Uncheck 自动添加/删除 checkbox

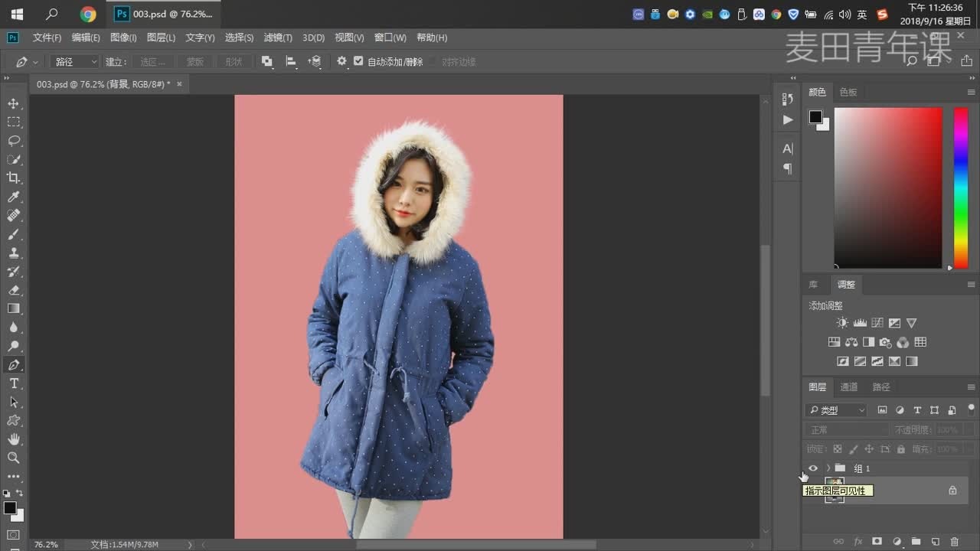(x=358, y=61)
